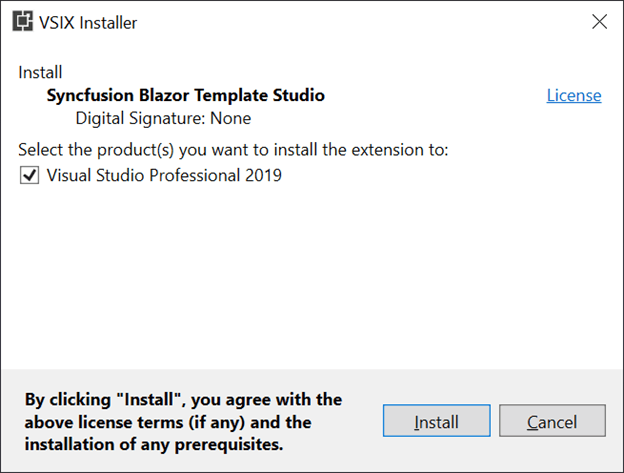
Task: Click the bold license agreement notice text
Action: coord(183,421)
